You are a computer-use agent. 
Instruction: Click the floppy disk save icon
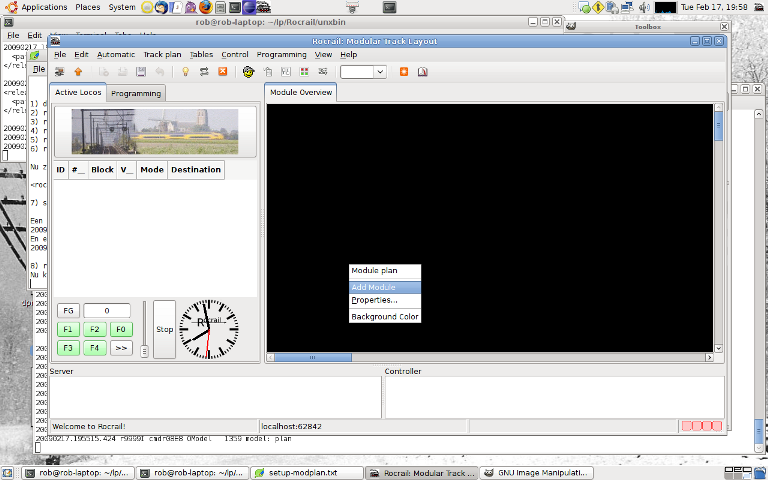[x=141, y=72]
